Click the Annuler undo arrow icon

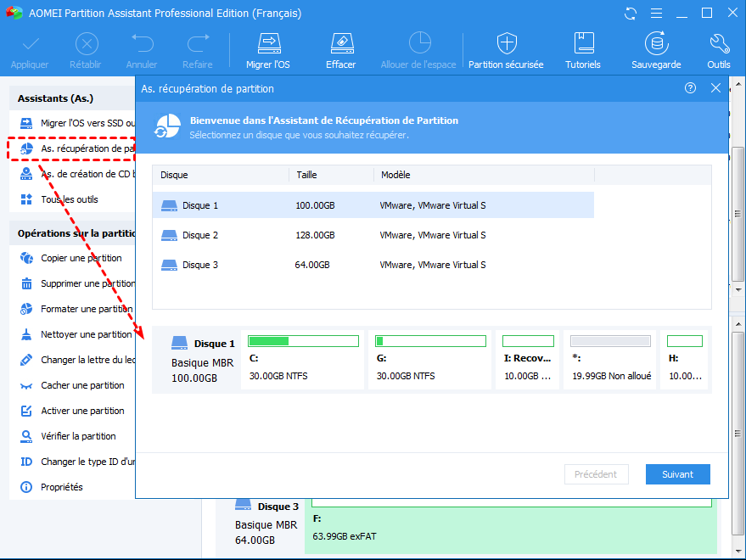click(143, 43)
